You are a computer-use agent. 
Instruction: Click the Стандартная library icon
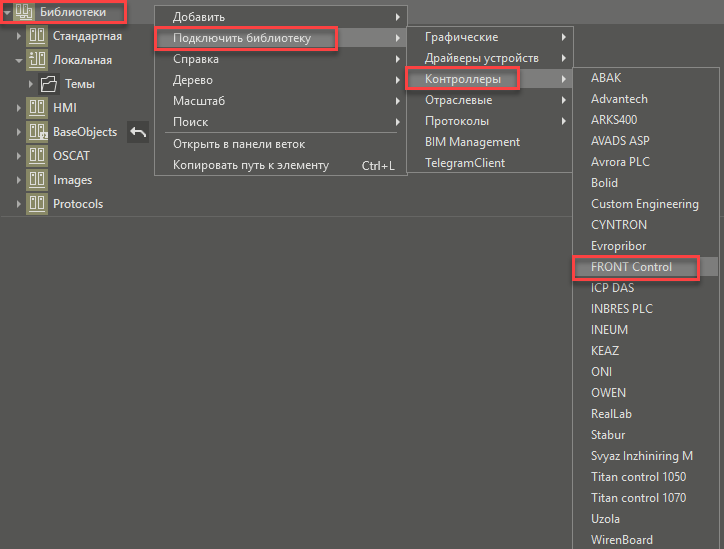pyautogui.click(x=37, y=36)
